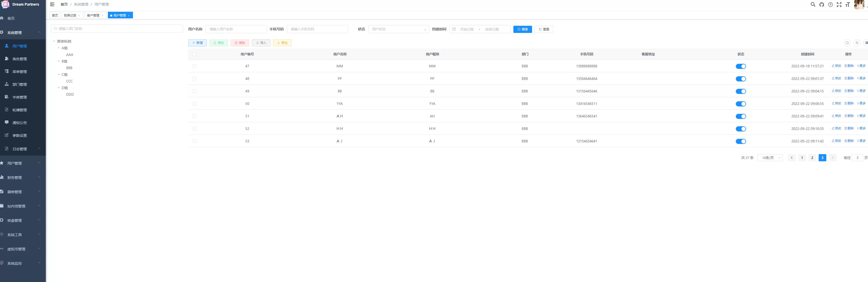
Task: Click the sidebar collapse hamburger icon
Action: pos(52,4)
